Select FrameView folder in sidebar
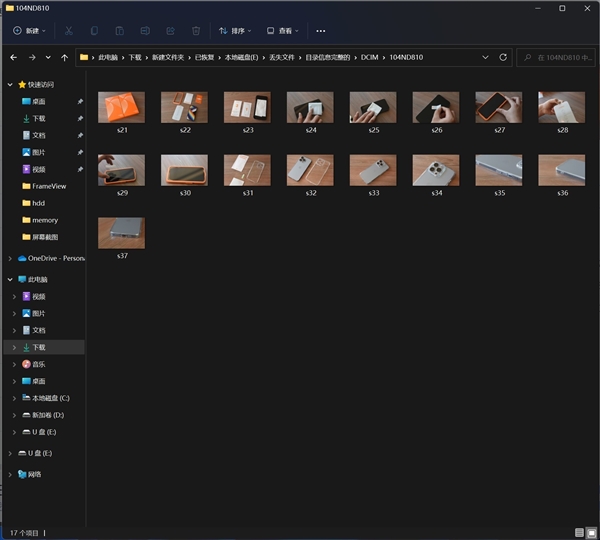The height and width of the screenshot is (540, 600). click(x=49, y=186)
